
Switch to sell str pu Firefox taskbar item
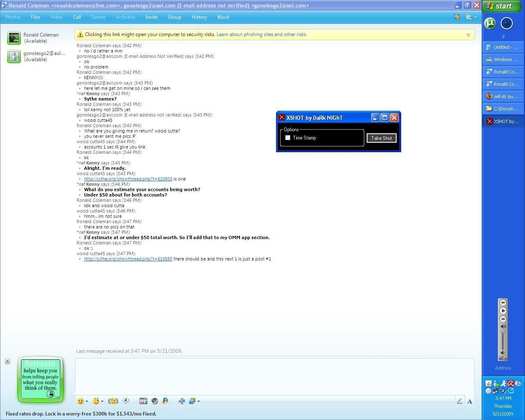503,96
